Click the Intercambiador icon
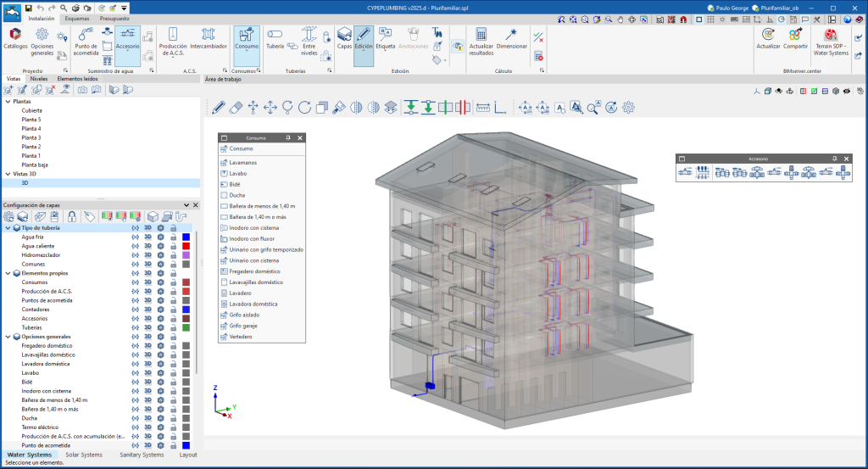868x469 pixels. click(x=208, y=36)
